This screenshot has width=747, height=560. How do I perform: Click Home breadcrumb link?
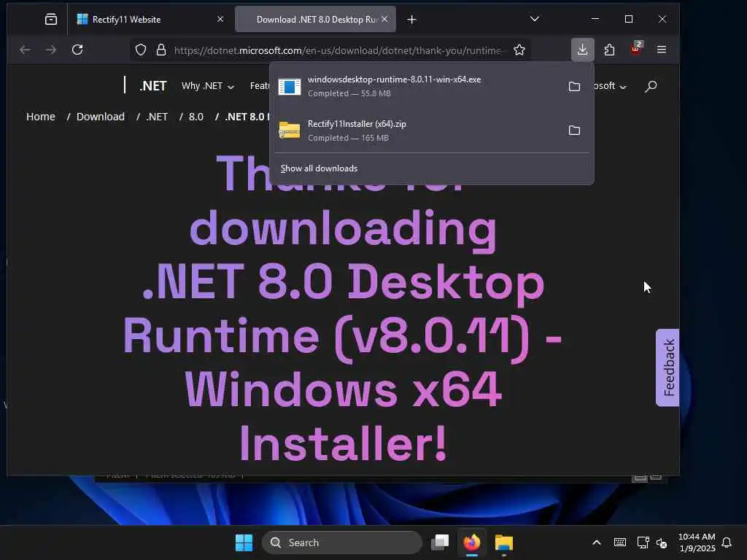[x=41, y=117]
